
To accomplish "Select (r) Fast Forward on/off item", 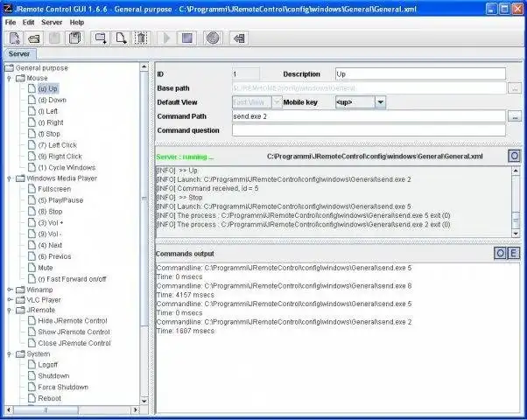I will coord(72,279).
